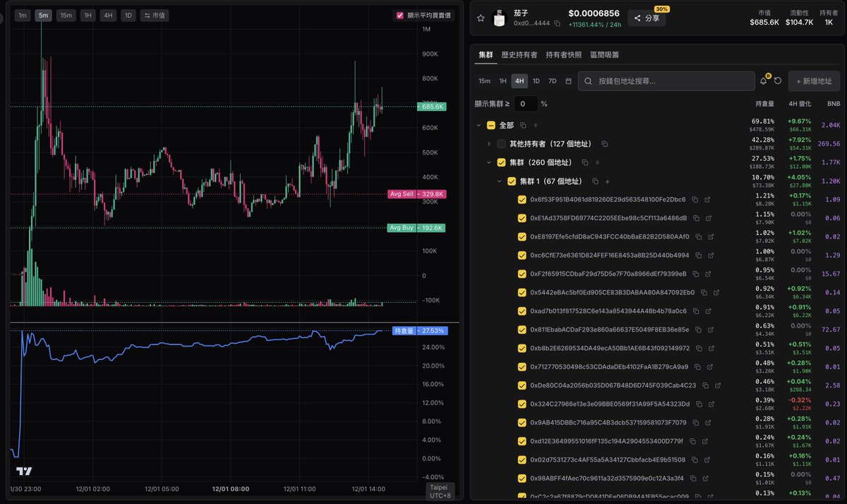Uncheck the 0x6f53F951B4061d8 address checkbox
The height and width of the screenshot is (504, 847).
click(522, 200)
